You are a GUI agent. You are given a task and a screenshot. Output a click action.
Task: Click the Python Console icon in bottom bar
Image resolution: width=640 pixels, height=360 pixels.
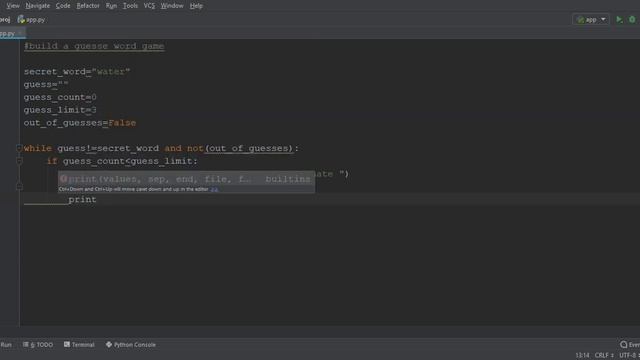tap(109, 344)
